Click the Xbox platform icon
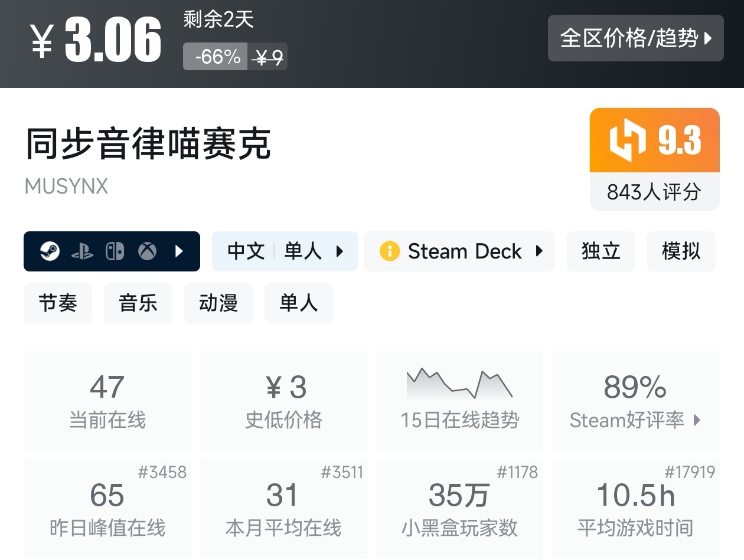Screen dimensions: 744x560 (x=147, y=251)
